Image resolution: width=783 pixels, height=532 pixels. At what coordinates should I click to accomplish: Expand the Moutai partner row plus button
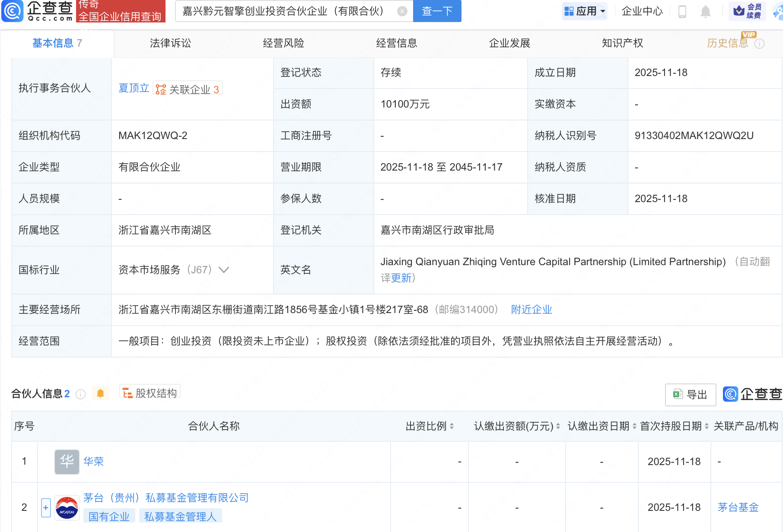click(46, 507)
